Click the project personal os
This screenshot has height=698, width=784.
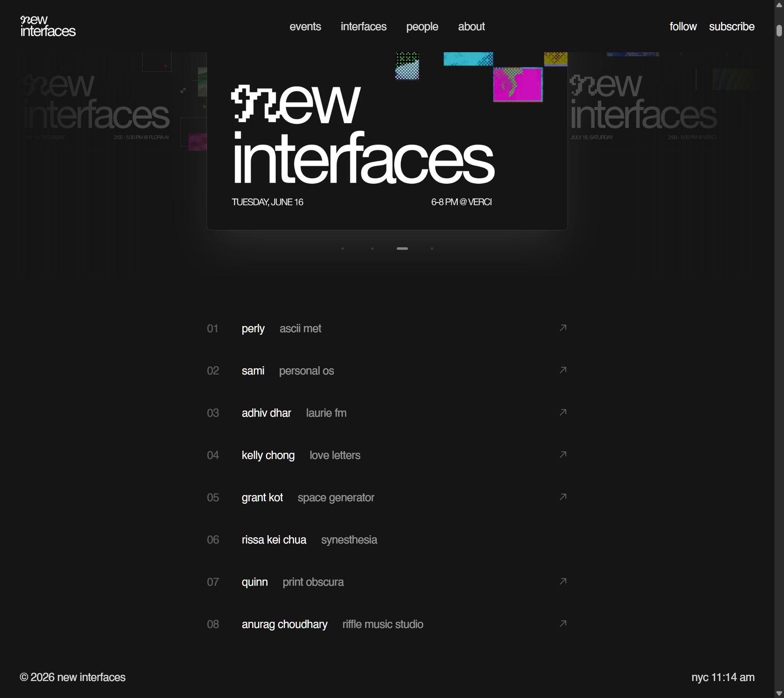click(306, 371)
